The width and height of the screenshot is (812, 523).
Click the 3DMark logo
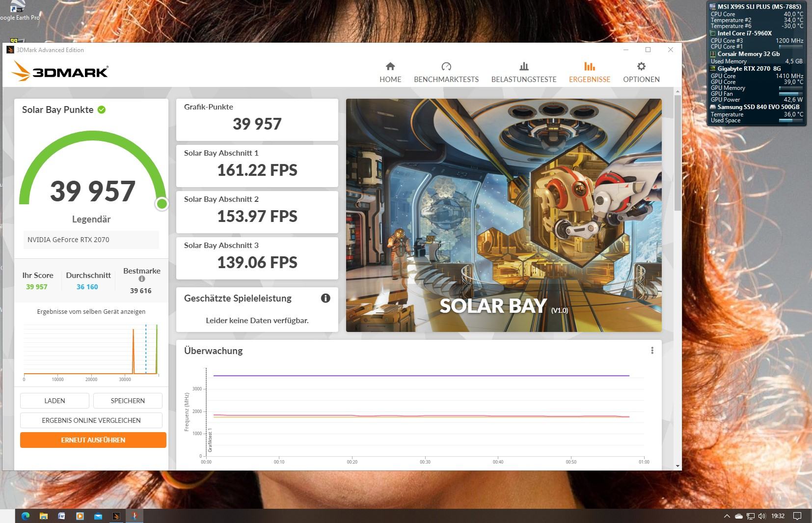(60, 71)
